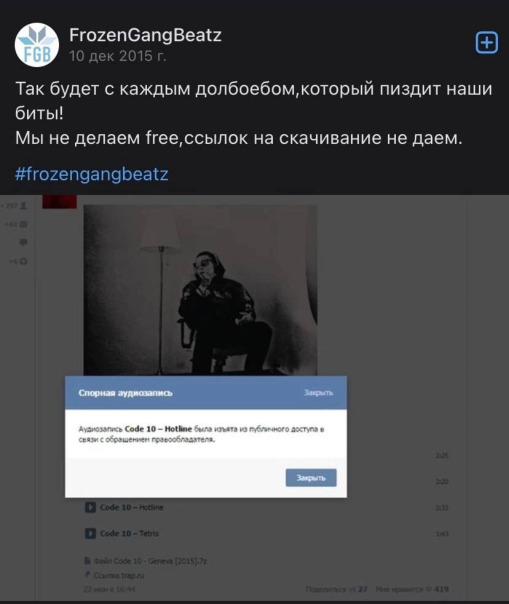Open the black-and-white seated man photo
Image resolution: width=509 pixels, height=604 pixels.
(200, 290)
